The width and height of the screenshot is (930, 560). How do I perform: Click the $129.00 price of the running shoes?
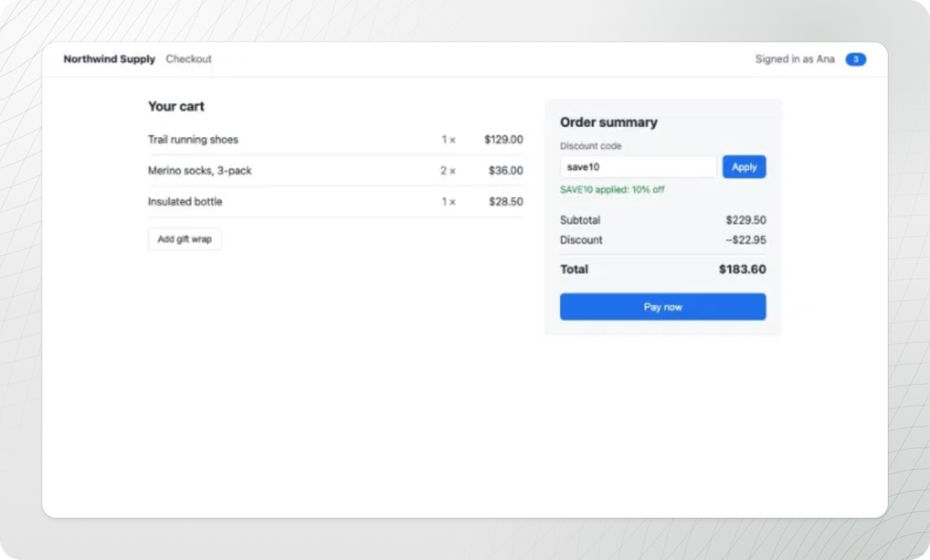pos(503,139)
